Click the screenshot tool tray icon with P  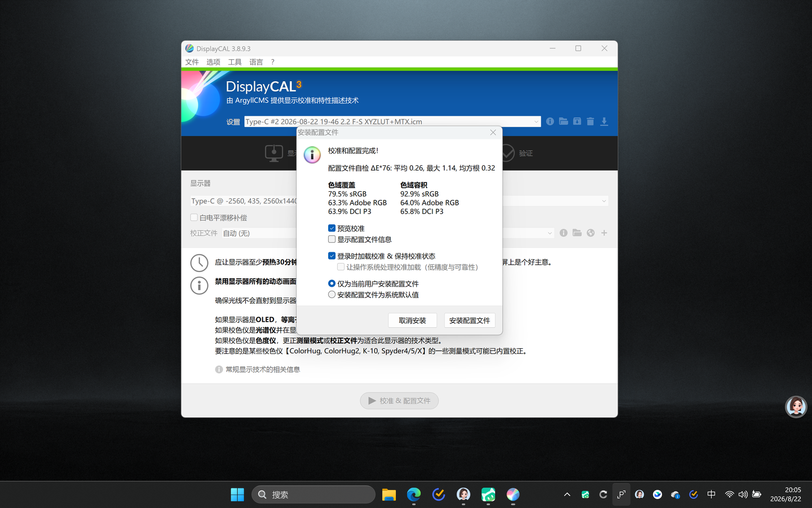621,494
